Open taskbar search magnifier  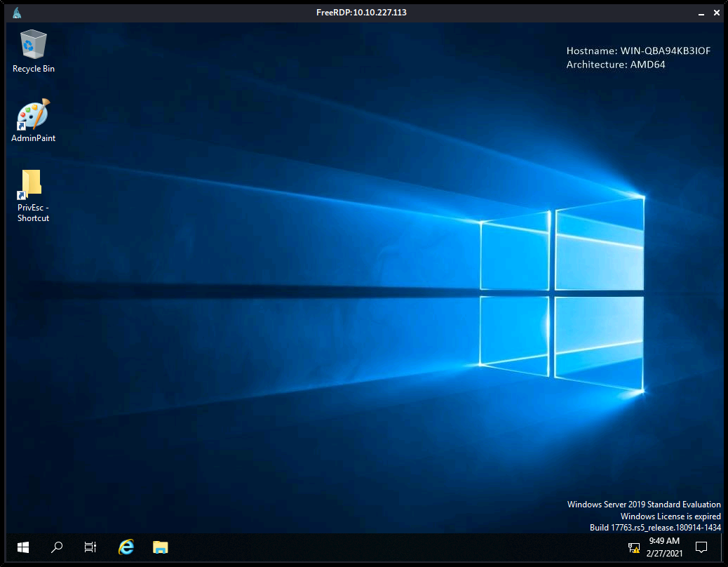click(x=57, y=547)
